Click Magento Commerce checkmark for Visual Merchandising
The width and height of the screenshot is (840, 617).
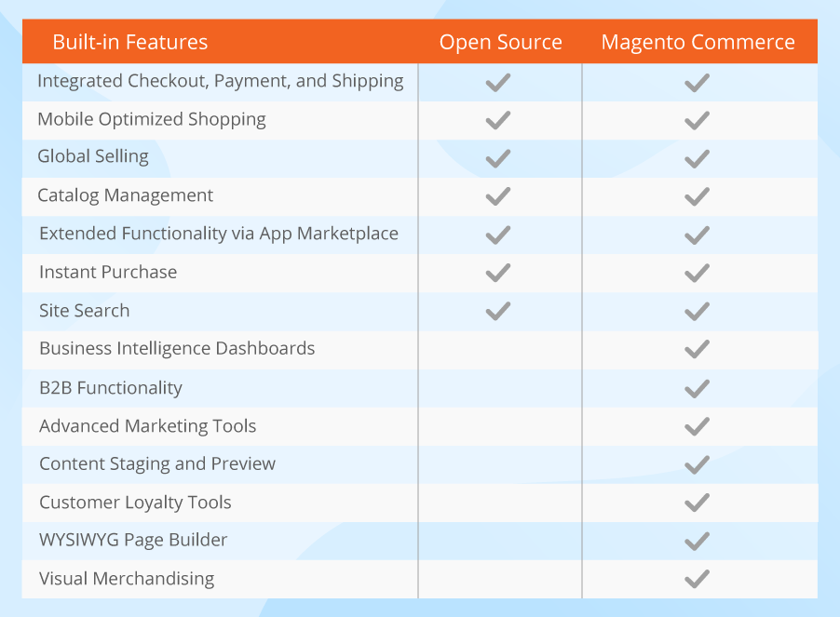(697, 579)
